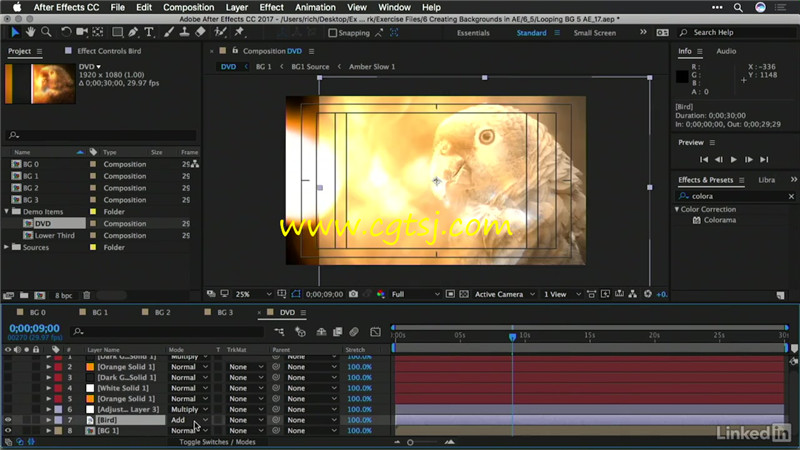This screenshot has height=450, width=800.
Task: Take a snapshot with camera icon
Action: (x=353, y=294)
